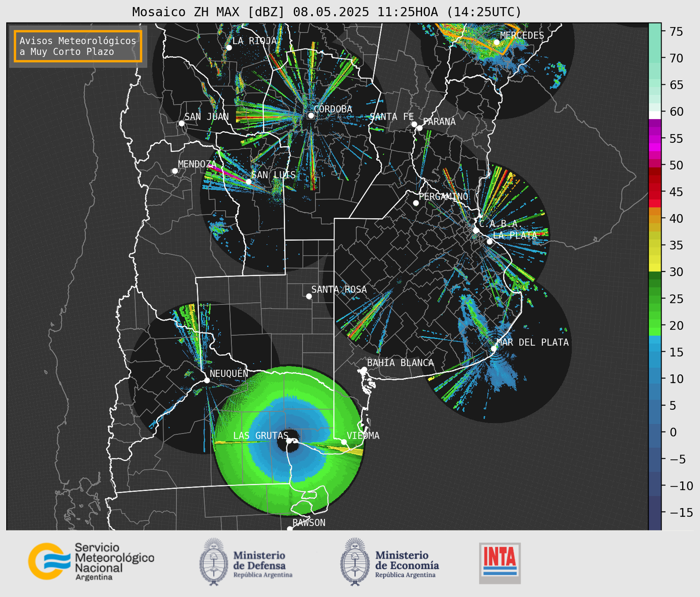This screenshot has height=597, width=700.
Task: Click the BAHÍA BLANCA label
Action: tap(400, 363)
